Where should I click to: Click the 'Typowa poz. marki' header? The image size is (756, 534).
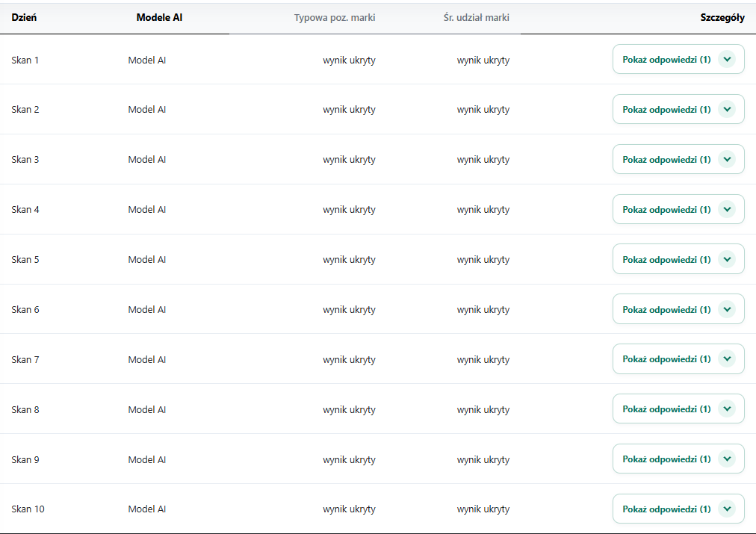(335, 18)
